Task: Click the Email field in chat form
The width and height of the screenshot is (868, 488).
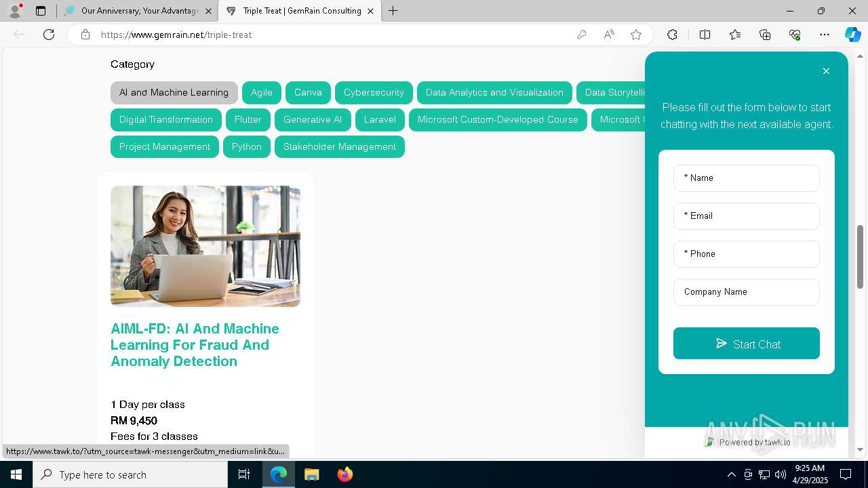Action: pos(747,216)
